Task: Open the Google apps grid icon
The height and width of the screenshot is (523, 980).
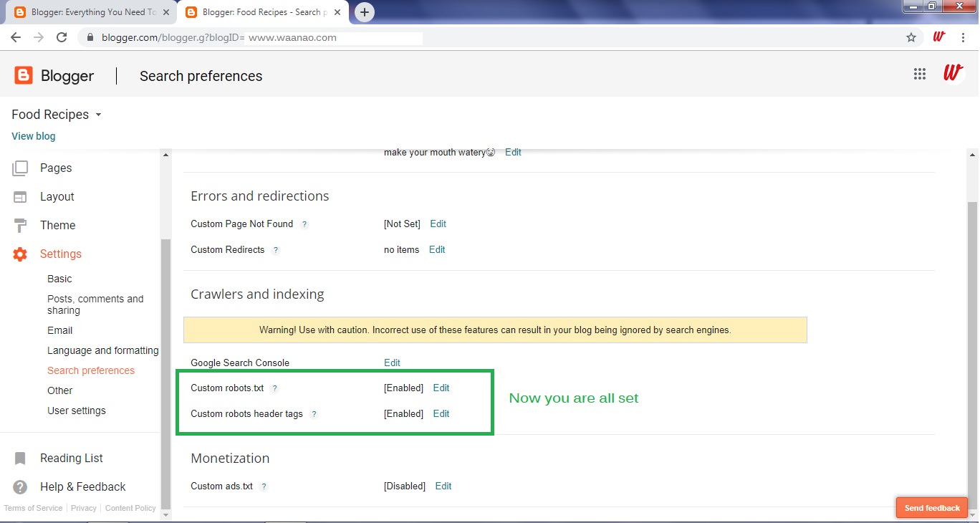Action: (x=920, y=74)
